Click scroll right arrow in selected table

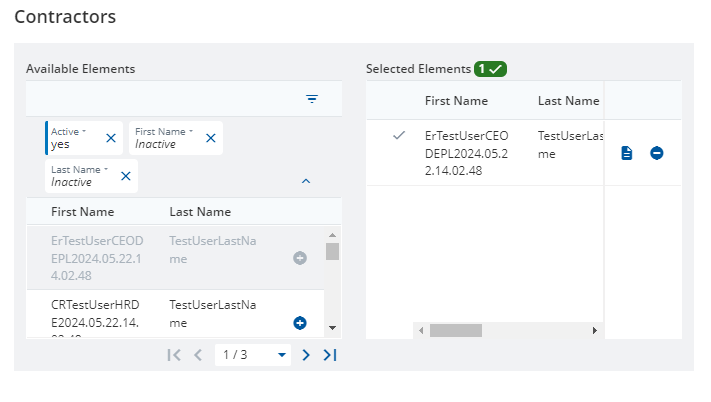pos(594,330)
